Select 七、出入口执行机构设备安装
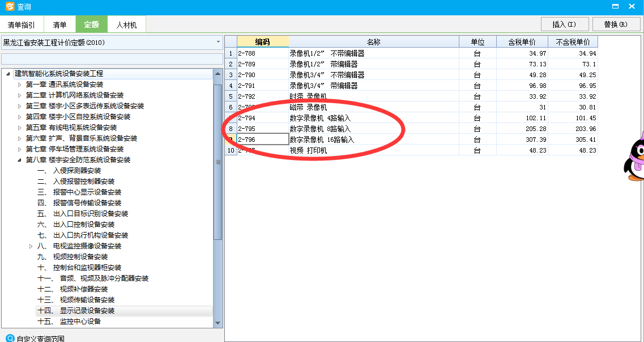Viewport: 644px width, 342px height. click(x=83, y=235)
